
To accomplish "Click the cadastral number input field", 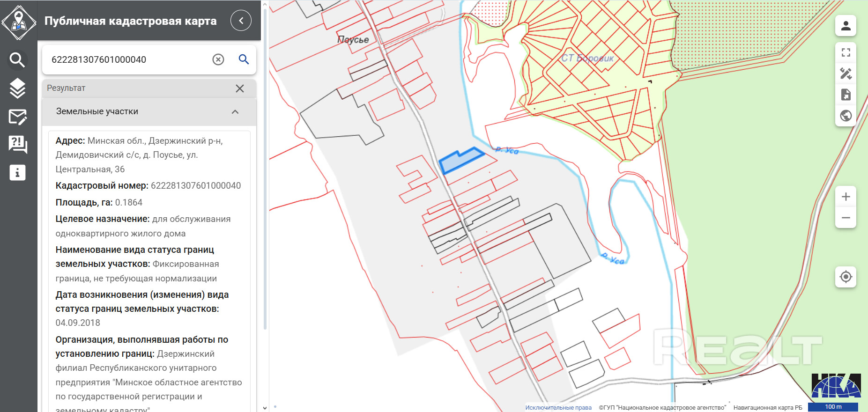I will point(126,59).
